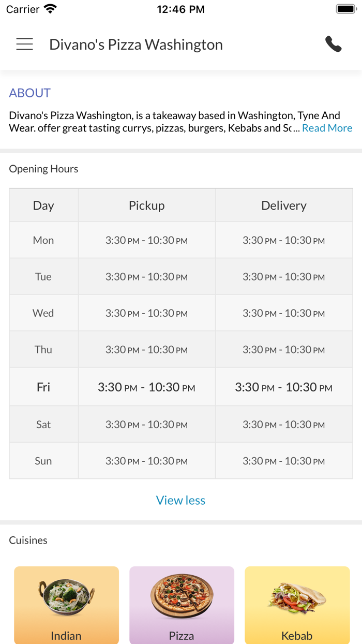Screen dimensions: 362x644
Task: Click the Divano's Pizza Washington title
Action: [x=136, y=45]
